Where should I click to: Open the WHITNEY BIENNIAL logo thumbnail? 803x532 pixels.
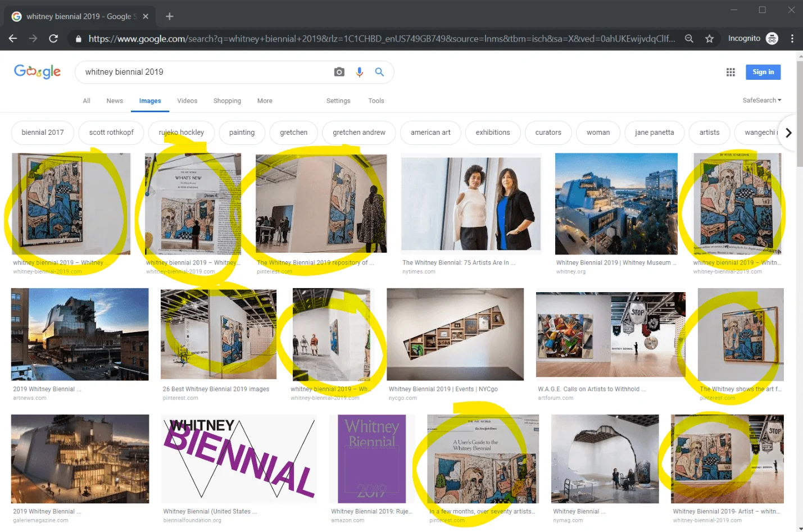(x=239, y=459)
